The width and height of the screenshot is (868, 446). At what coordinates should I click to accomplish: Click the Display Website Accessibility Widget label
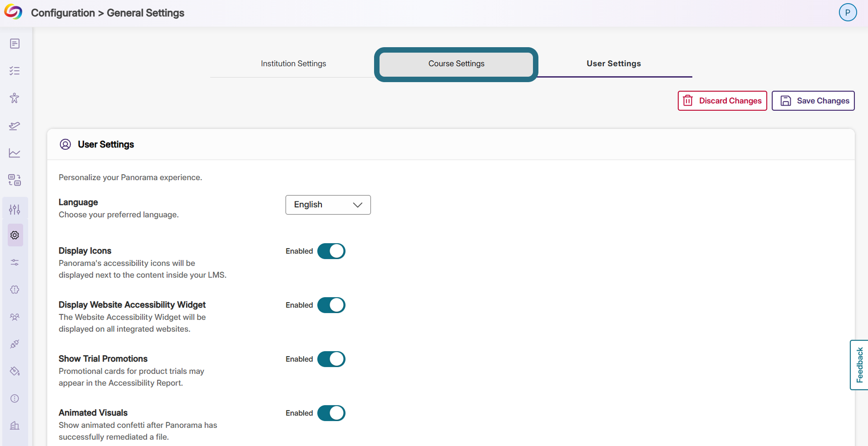click(x=132, y=304)
